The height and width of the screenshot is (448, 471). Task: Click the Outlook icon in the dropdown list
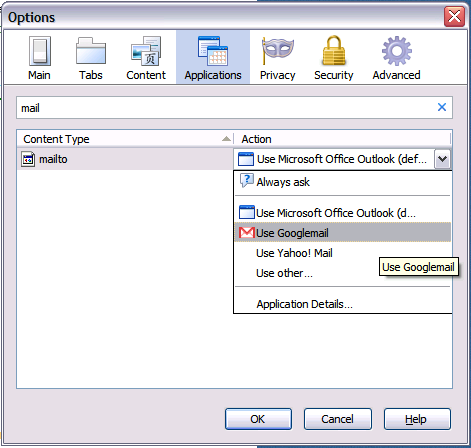click(x=247, y=212)
